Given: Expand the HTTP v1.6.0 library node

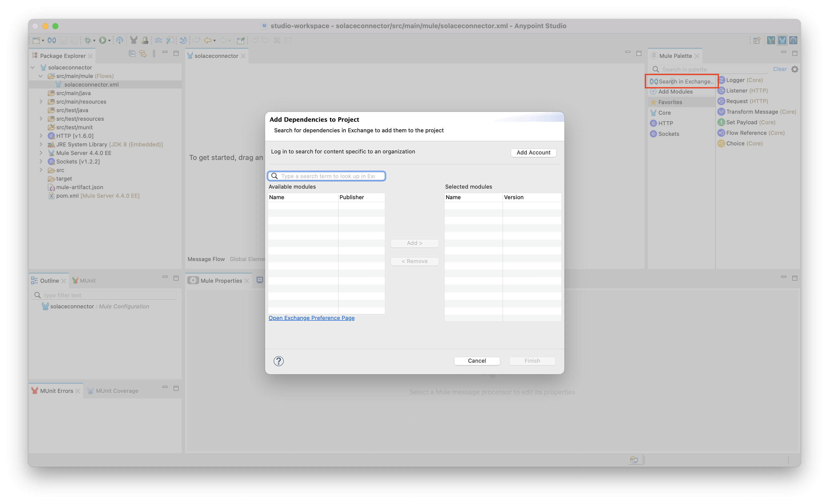Looking at the screenshot, I should coord(41,136).
